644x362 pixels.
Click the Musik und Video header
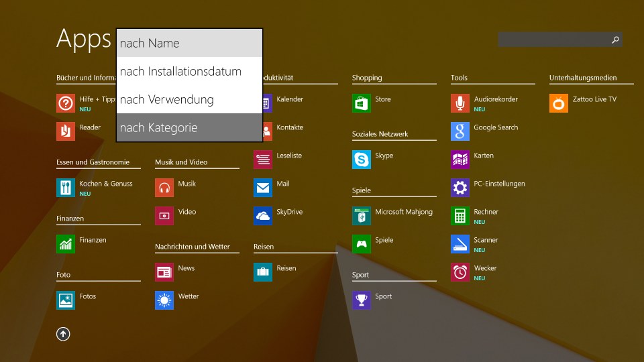click(181, 162)
